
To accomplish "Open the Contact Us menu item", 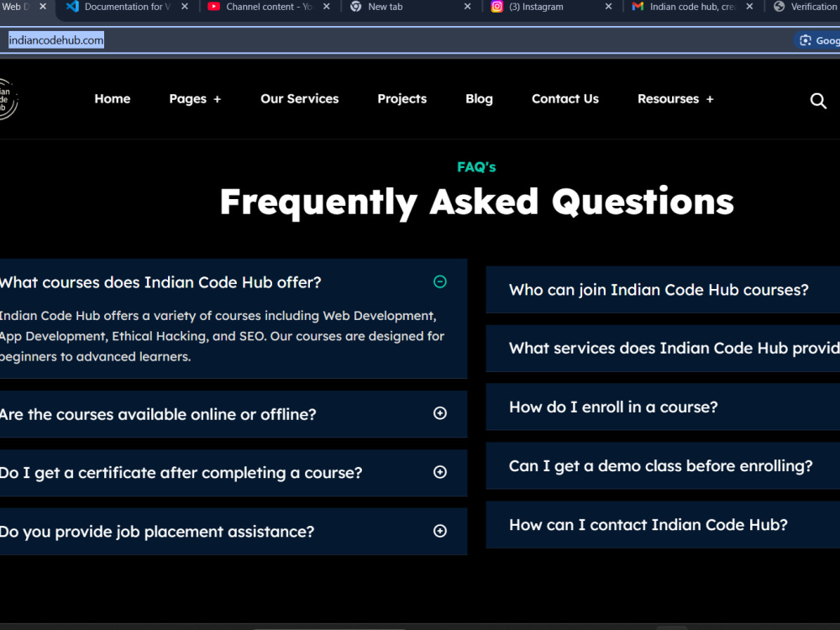I will pyautogui.click(x=565, y=99).
